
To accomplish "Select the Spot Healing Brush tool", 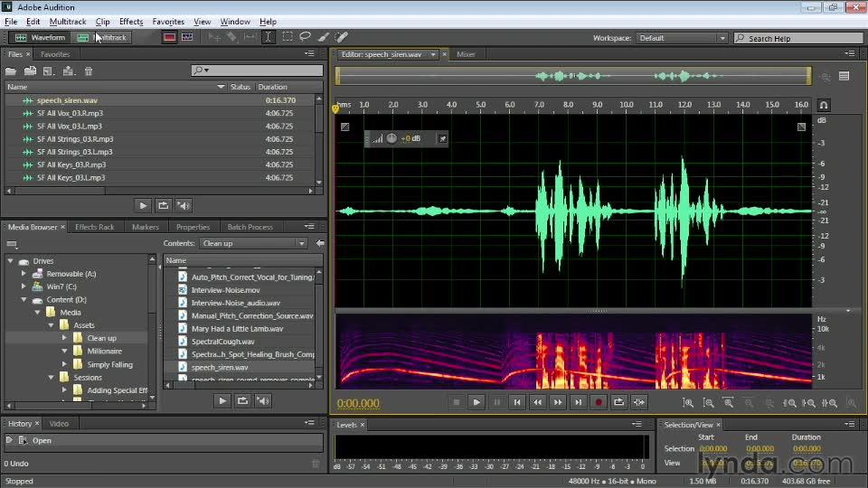I will click(342, 37).
